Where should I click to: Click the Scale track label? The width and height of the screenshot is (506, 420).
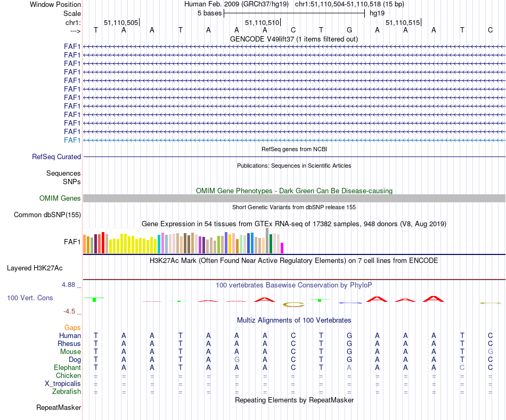pyautogui.click(x=72, y=13)
